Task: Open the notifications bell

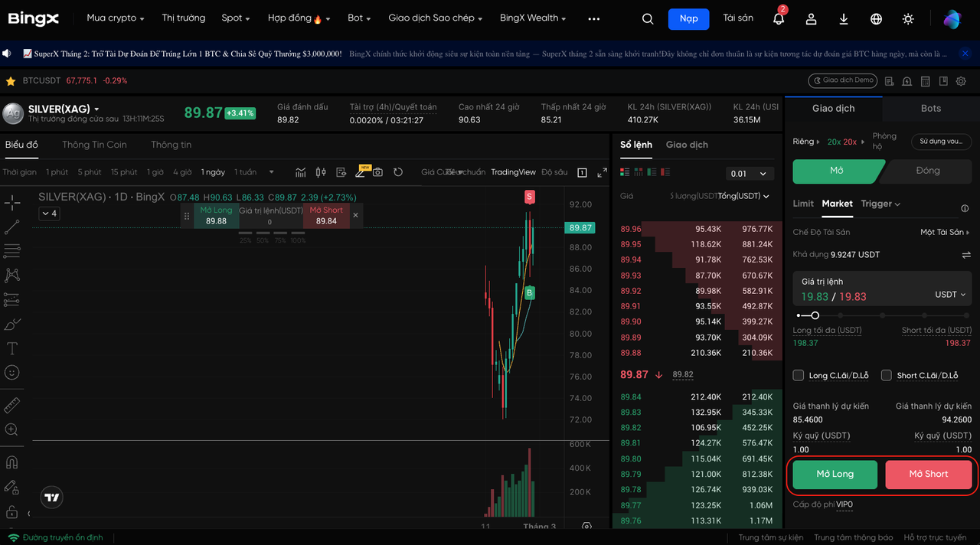Action: pyautogui.click(x=779, y=19)
